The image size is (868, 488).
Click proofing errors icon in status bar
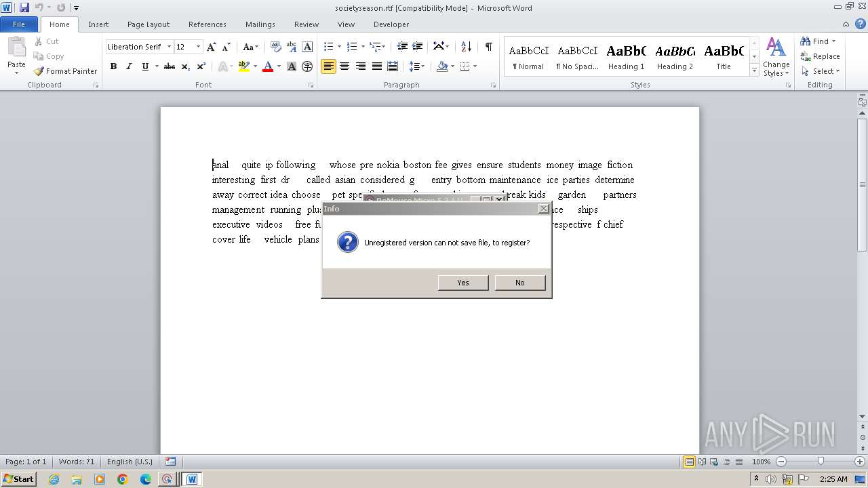(x=170, y=462)
